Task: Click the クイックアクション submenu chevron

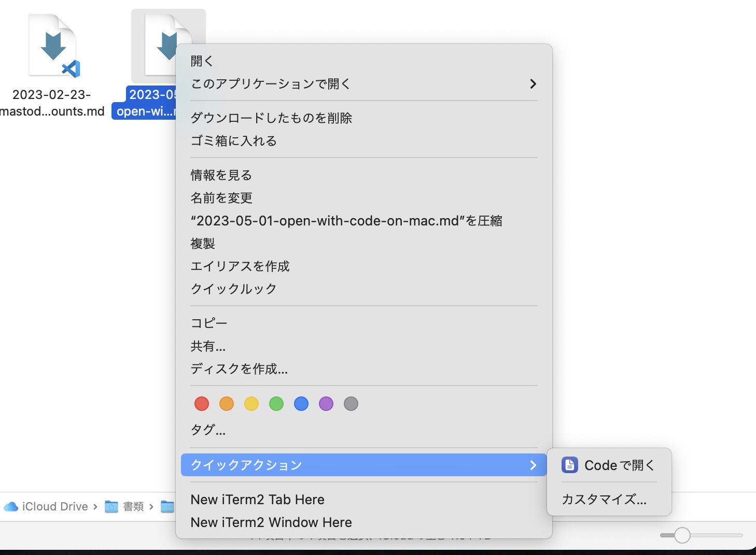Action: click(533, 465)
